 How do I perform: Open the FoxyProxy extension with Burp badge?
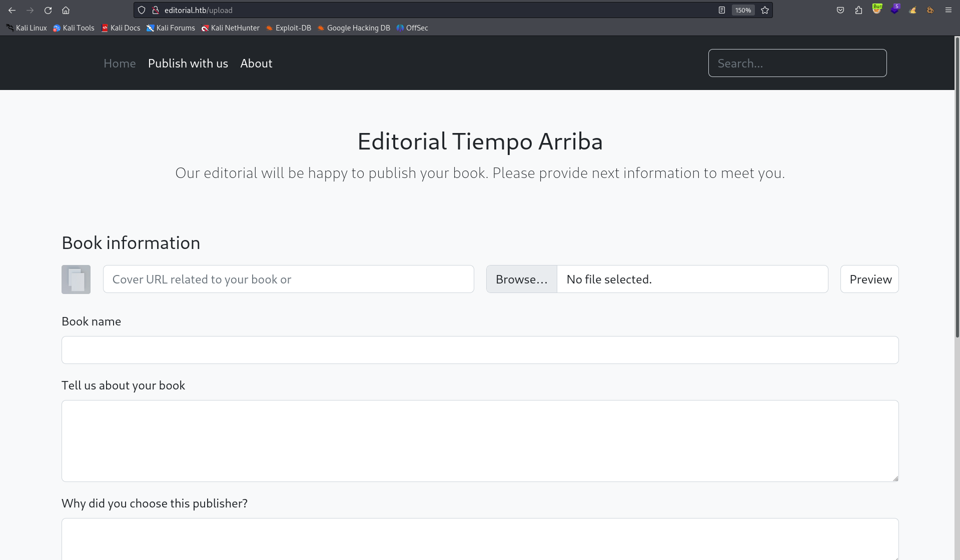[x=877, y=9]
